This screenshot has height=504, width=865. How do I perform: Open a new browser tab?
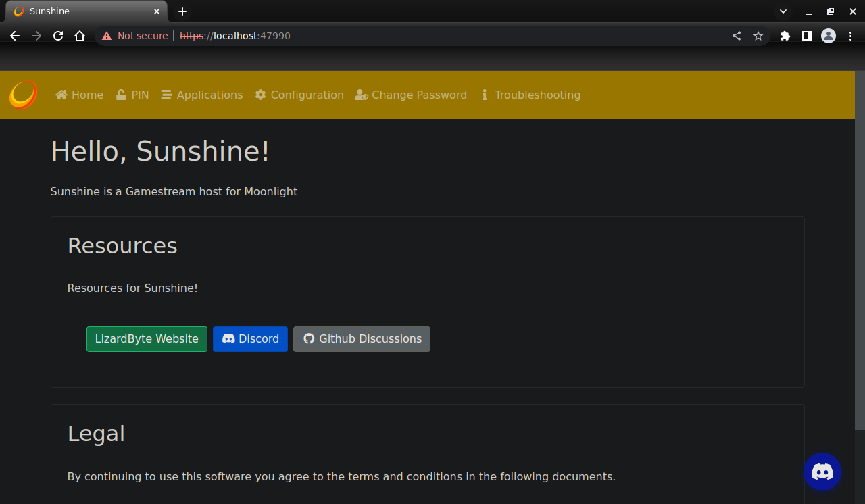pos(182,11)
